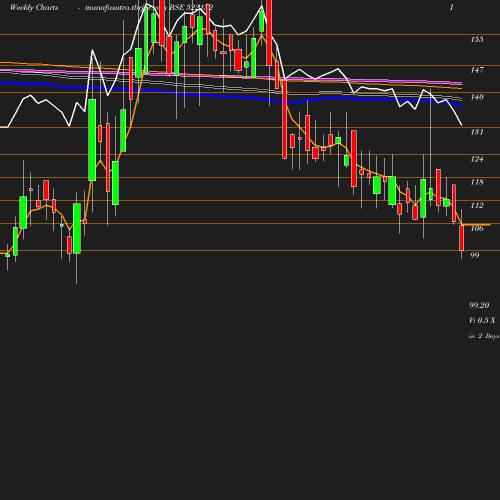Click the 'in 2 Days' text

(484, 336)
